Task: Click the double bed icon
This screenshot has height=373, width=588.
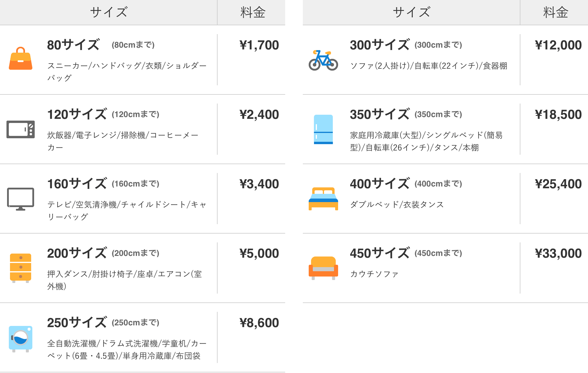Action: point(323,199)
